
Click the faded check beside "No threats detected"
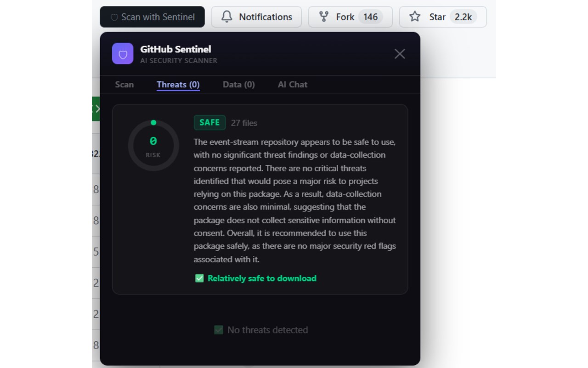tap(219, 330)
